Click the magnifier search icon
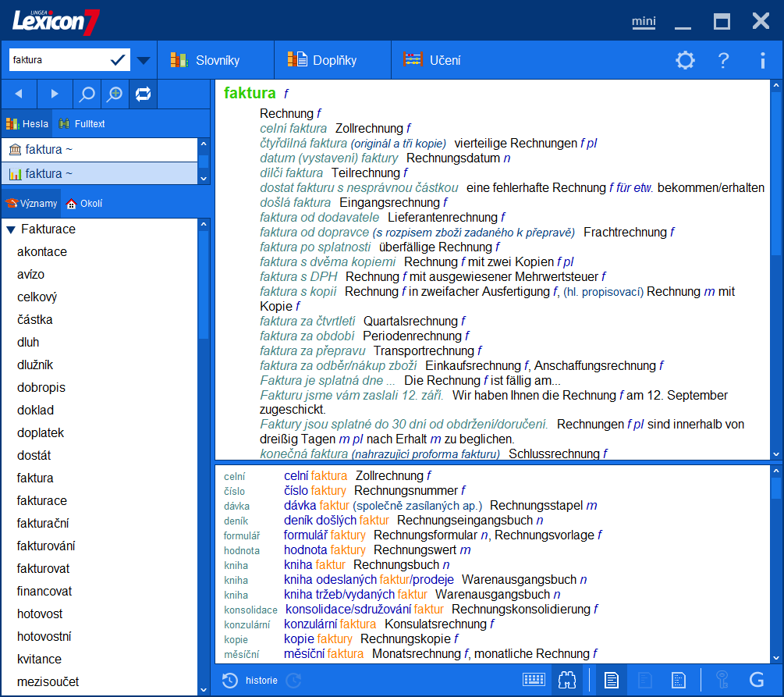 [x=87, y=94]
